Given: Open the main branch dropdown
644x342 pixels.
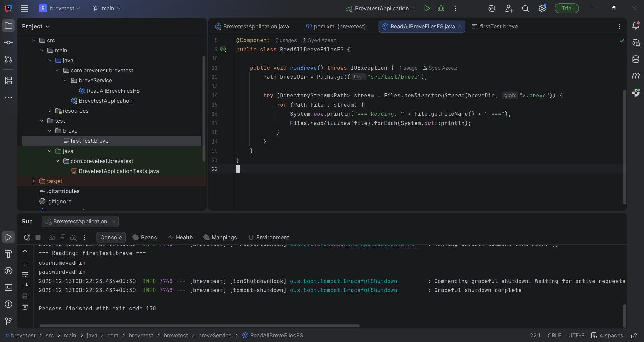Looking at the screenshot, I should pyautogui.click(x=107, y=8).
